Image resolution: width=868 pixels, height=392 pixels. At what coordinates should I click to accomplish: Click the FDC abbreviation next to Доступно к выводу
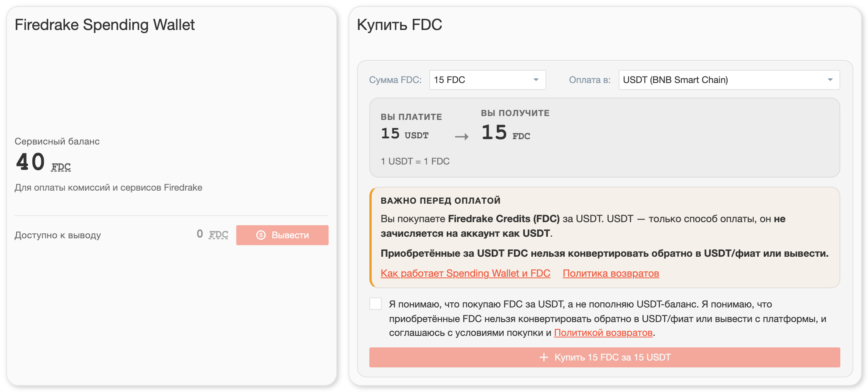[218, 234]
